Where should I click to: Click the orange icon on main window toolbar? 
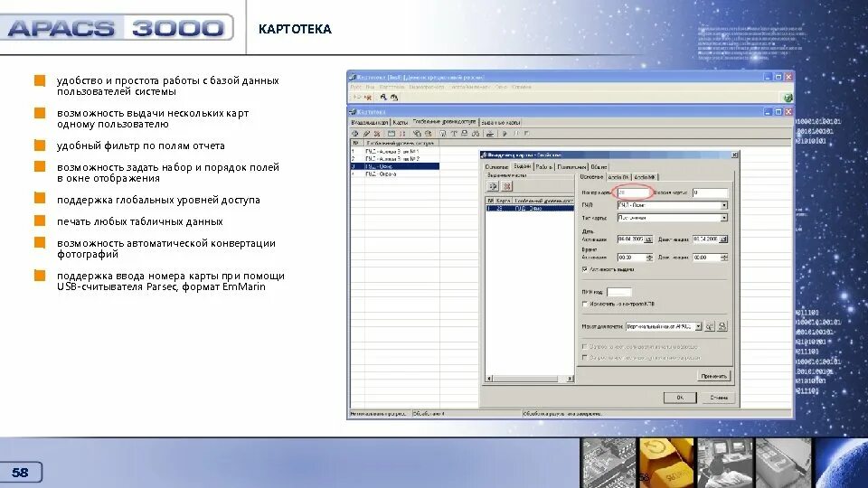coord(366,98)
